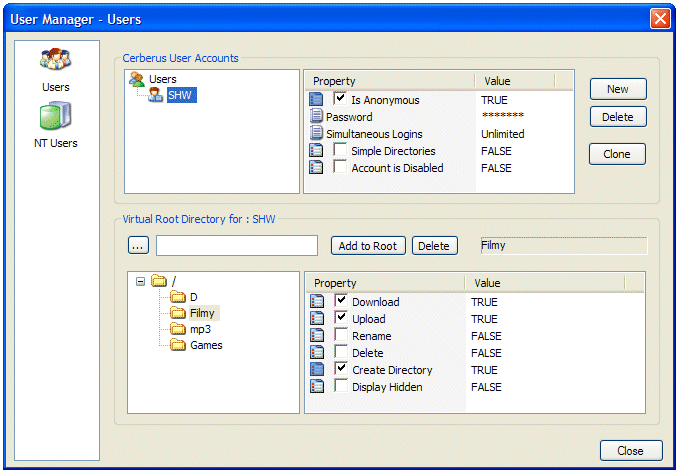Collapse the root directory tree node
Screen dimensions: 679x473
[140, 281]
